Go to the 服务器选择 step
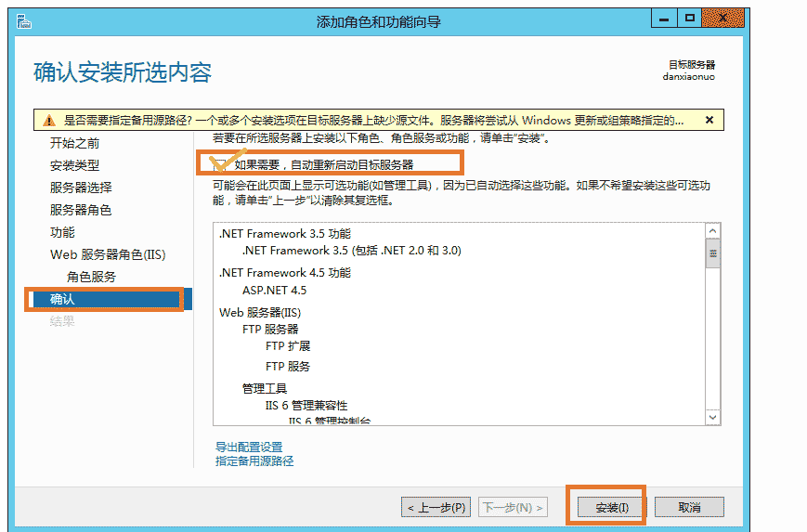Image resolution: width=807 pixels, height=532 pixels. pos(81,188)
